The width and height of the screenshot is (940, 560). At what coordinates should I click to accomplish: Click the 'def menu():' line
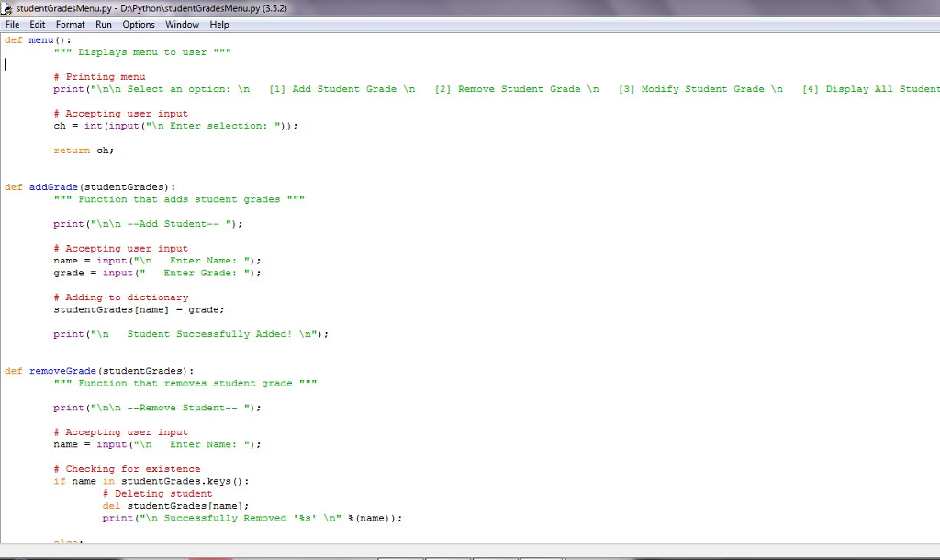[x=38, y=40]
